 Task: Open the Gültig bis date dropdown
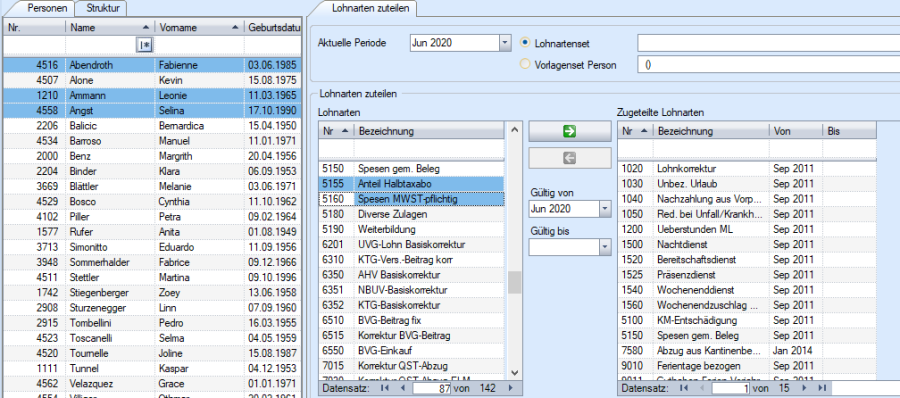coord(605,247)
